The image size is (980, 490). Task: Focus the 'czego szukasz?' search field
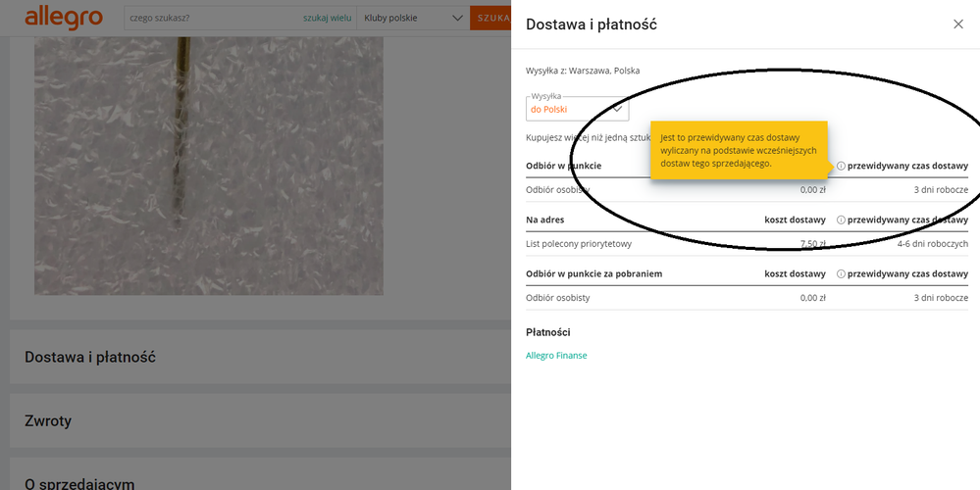click(213, 18)
